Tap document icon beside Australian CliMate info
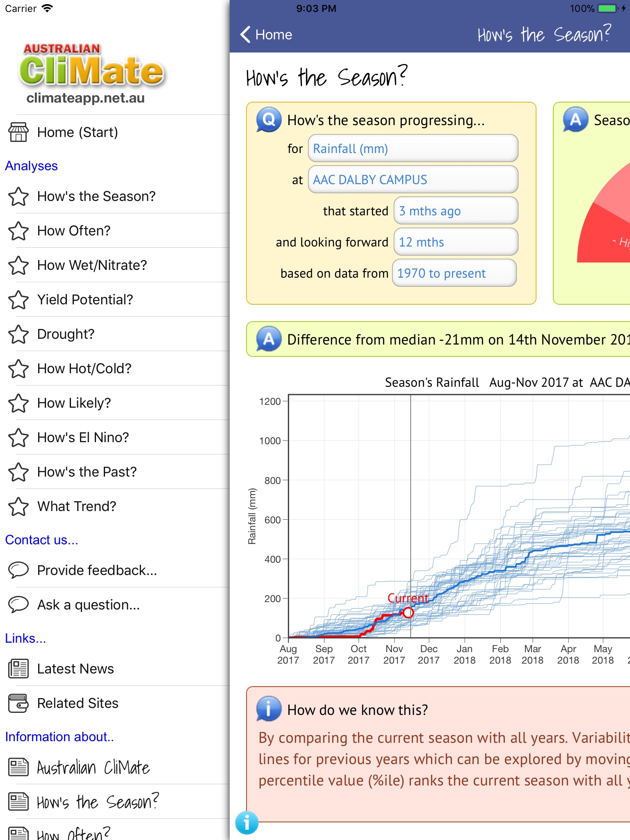Image resolution: width=630 pixels, height=840 pixels. pos(18,767)
